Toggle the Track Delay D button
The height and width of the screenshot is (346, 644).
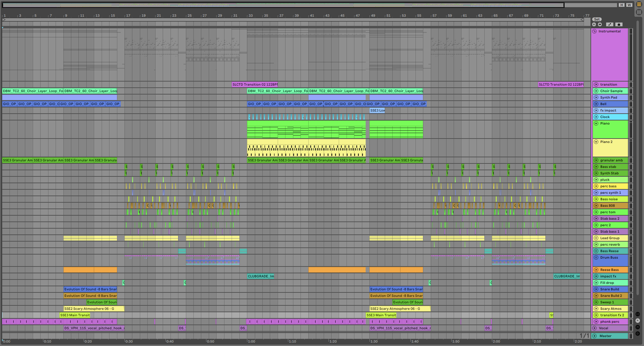click(638, 333)
